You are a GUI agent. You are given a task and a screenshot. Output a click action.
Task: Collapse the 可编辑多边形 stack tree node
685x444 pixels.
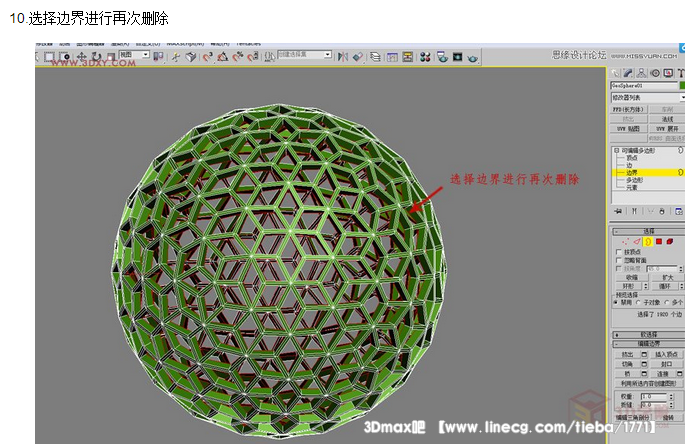616,150
